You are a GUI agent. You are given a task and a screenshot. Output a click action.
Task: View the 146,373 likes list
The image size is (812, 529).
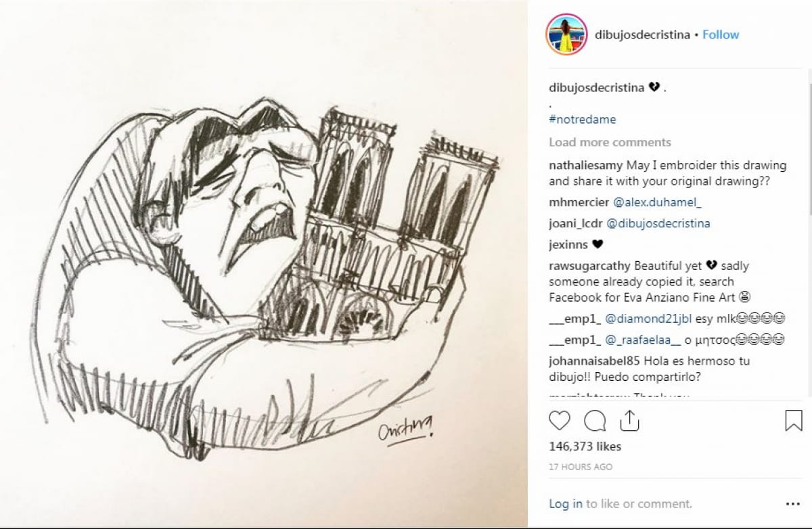(x=585, y=446)
